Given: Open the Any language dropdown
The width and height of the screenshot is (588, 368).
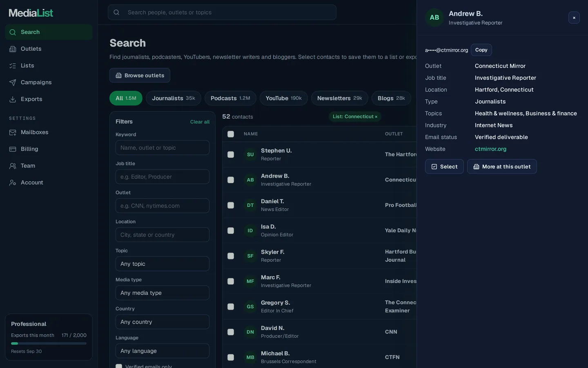Looking at the screenshot, I should click(163, 351).
